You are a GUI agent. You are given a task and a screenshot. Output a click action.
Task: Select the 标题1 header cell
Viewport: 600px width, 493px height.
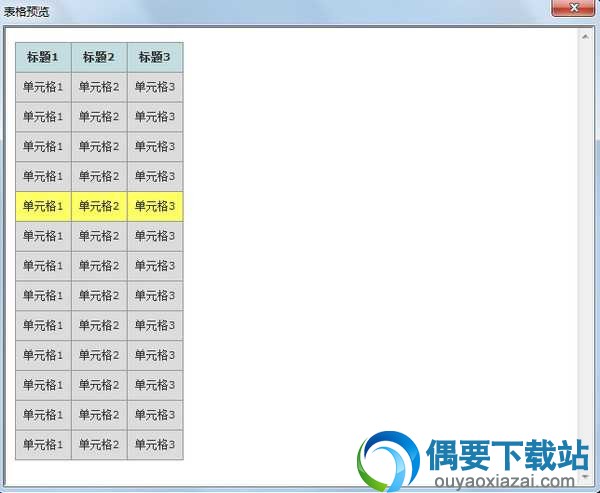[43, 57]
